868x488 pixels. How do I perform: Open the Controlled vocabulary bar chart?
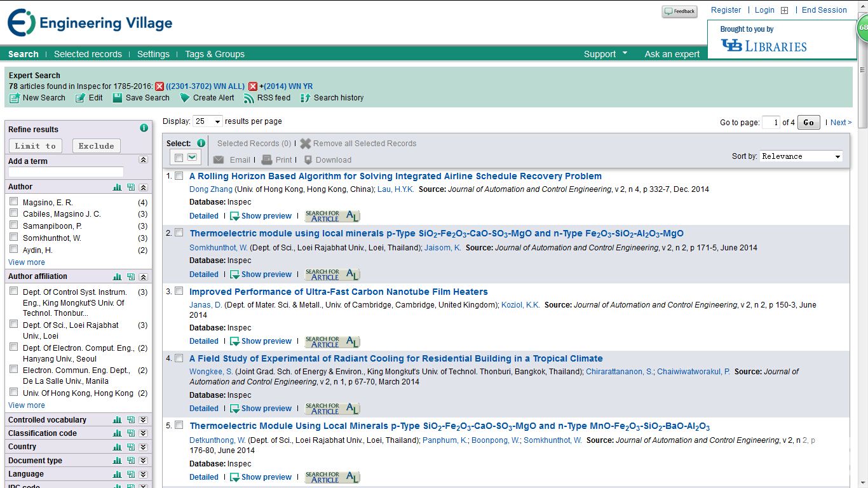point(117,420)
